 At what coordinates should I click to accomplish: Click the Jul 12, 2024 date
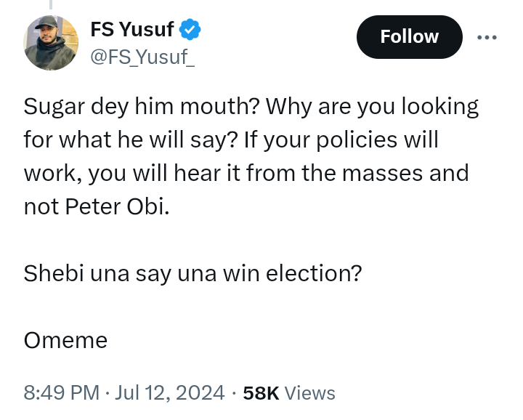point(169,393)
